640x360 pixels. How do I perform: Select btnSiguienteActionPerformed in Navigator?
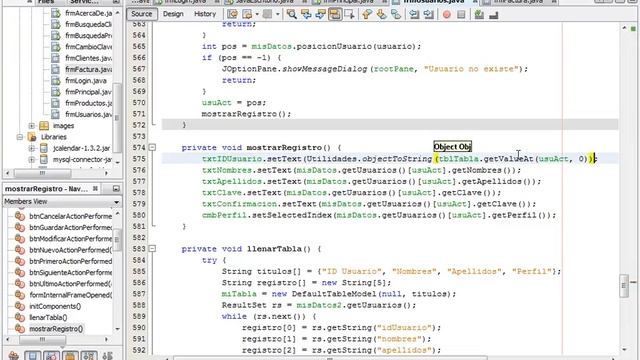70,272
